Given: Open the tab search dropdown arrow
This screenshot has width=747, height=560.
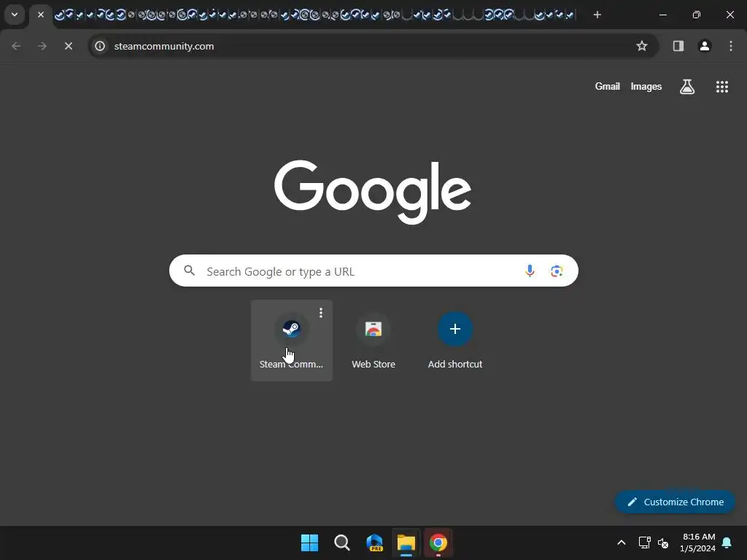Looking at the screenshot, I should 15,15.
